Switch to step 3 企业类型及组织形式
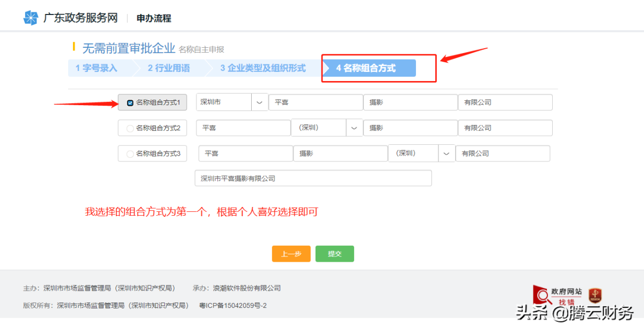Screen dimensions: 644x331 point(263,68)
